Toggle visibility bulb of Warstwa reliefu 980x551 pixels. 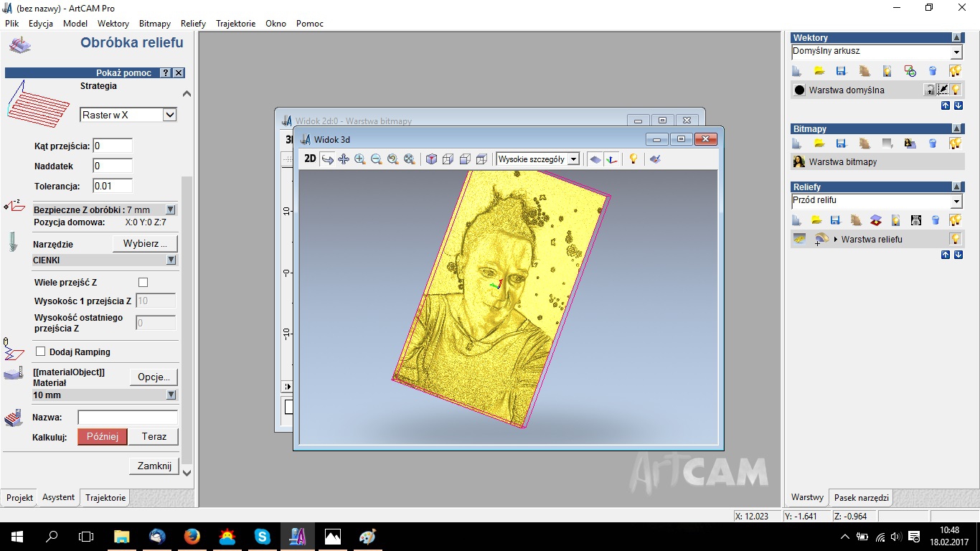pos(956,239)
